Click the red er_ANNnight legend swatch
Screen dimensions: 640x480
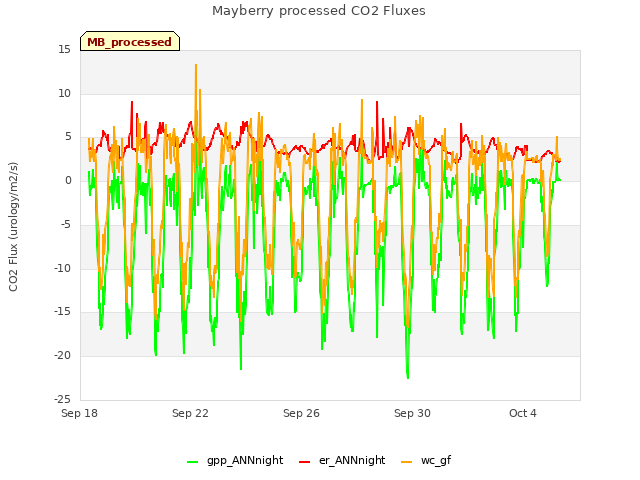click(x=304, y=462)
